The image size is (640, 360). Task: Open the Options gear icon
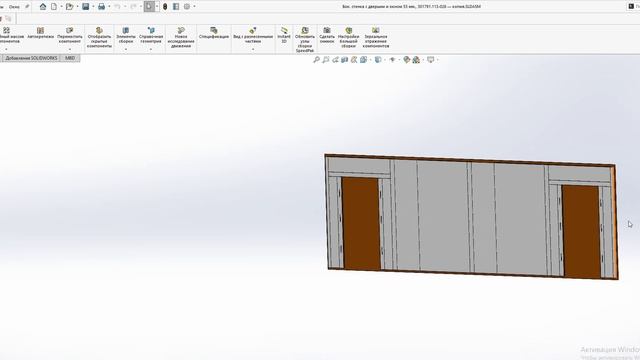(x=187, y=7)
